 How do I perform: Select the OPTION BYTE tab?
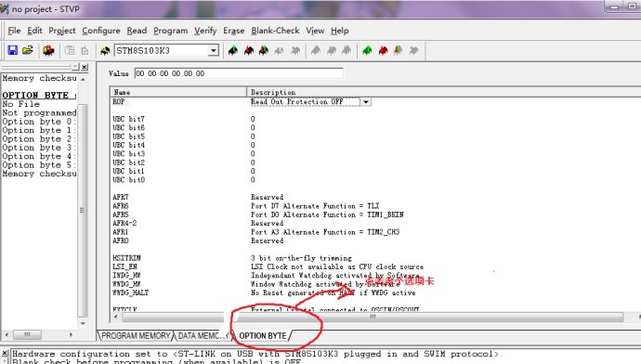click(x=263, y=336)
